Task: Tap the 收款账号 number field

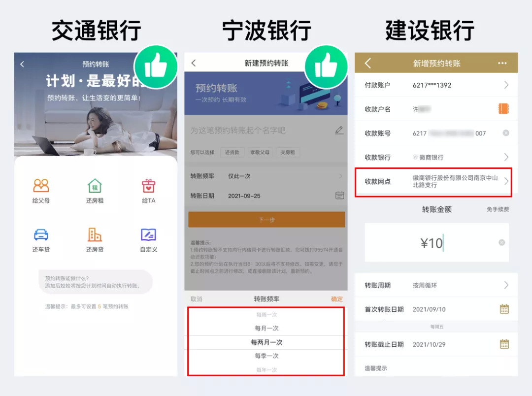Action: [x=449, y=133]
